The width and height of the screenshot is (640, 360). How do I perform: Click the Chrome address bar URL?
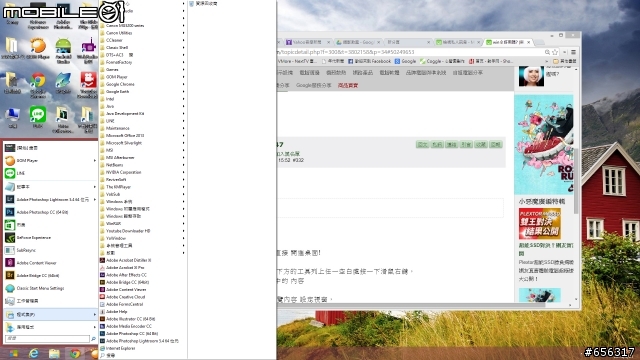(x=346, y=52)
